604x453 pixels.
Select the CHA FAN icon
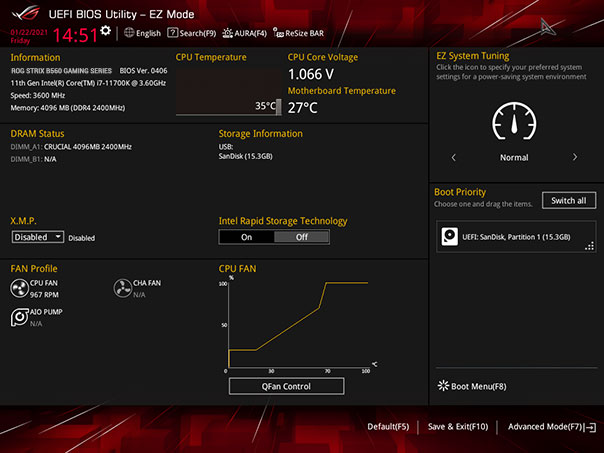point(123,289)
